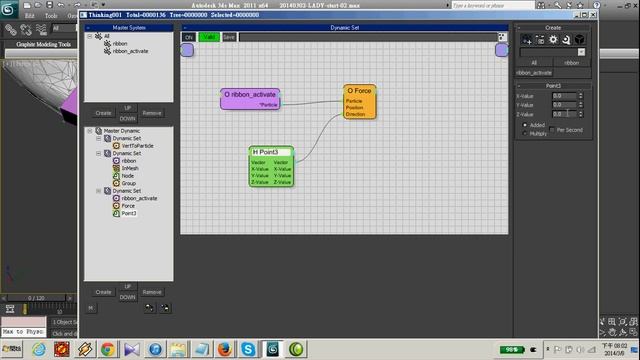
Task: Toggle the M button below the dynamic tree
Action: tap(91, 308)
